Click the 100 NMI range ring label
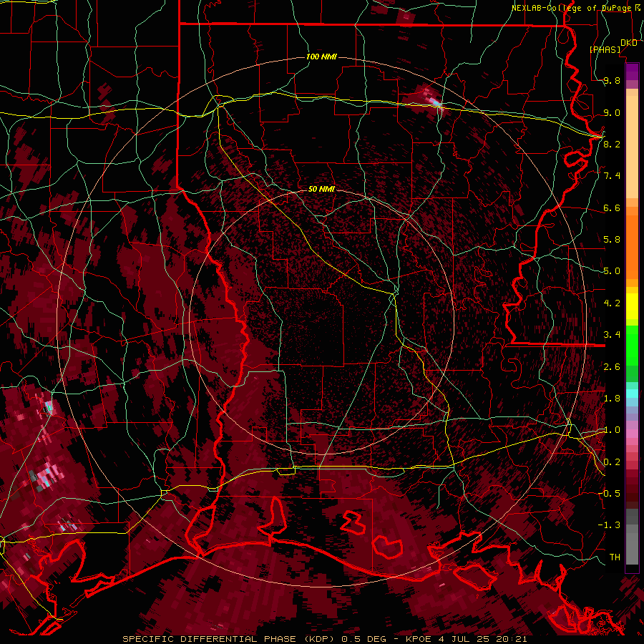This screenshot has height=644, width=644. (321, 57)
